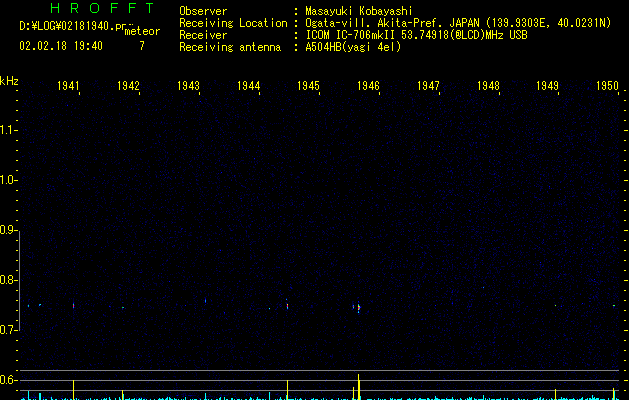This screenshot has width=629, height=400.
Task: Click time axis label 1946
Action: (368, 86)
